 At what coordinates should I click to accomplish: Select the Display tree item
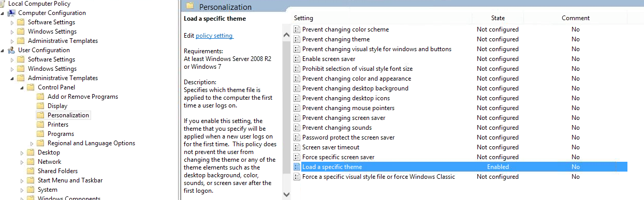click(x=57, y=106)
